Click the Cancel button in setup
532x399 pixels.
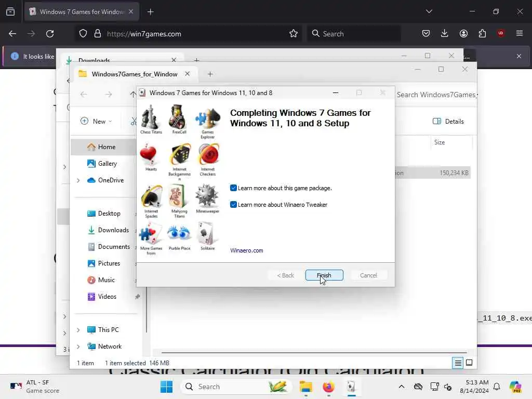coord(368,275)
